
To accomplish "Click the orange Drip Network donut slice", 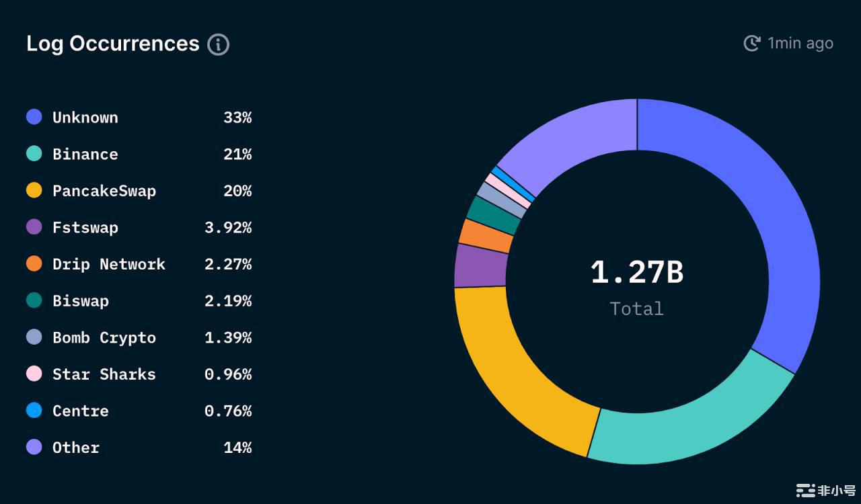I will [x=486, y=236].
